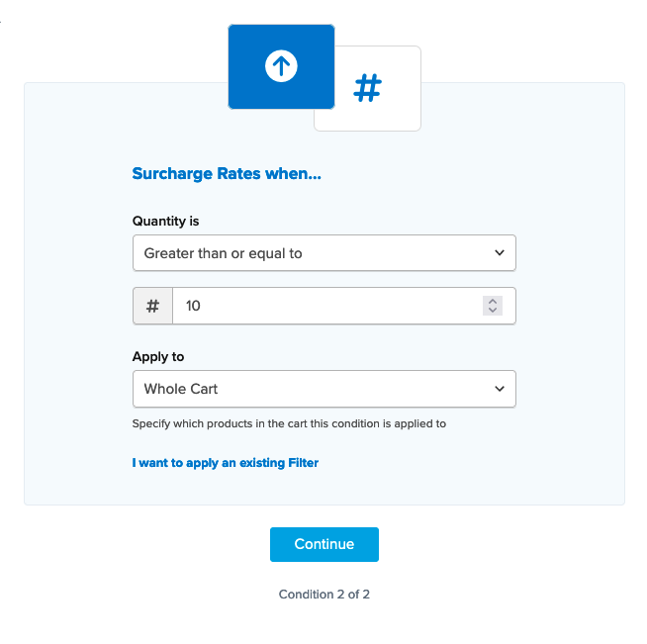
Task: Click the "Quantity is" field label
Action: [166, 222]
